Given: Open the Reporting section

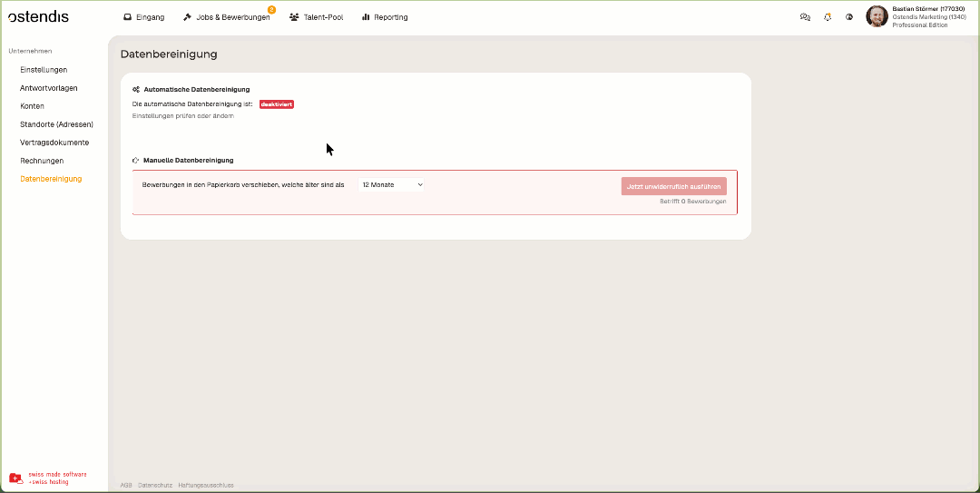Looking at the screenshot, I should 385,17.
